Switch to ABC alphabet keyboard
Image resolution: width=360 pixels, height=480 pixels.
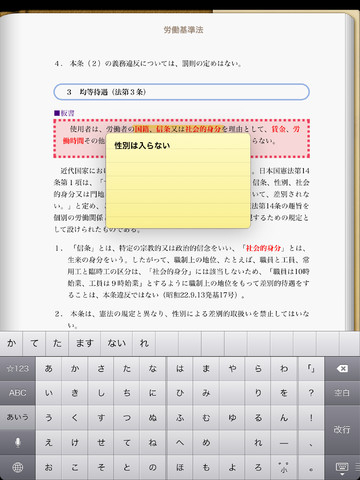coord(18,393)
